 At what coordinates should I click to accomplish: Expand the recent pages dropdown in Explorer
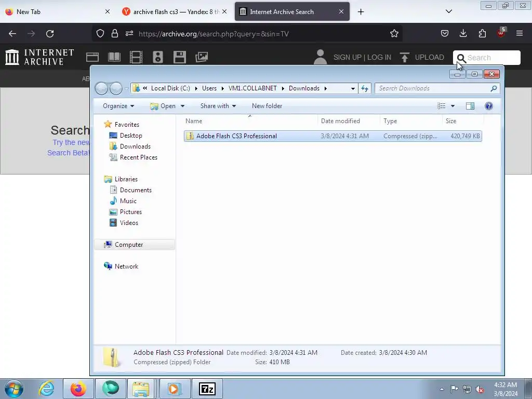[127, 89]
